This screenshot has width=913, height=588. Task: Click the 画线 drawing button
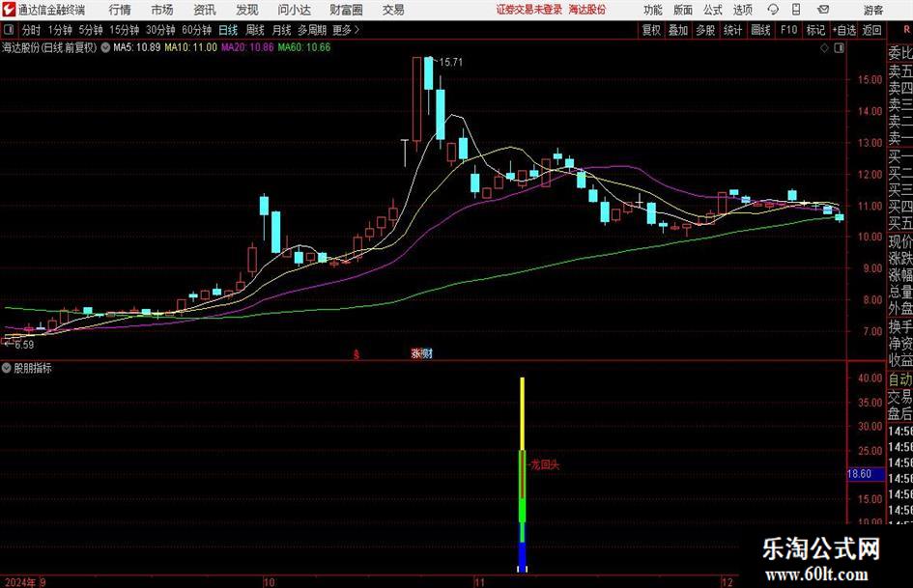pos(760,30)
